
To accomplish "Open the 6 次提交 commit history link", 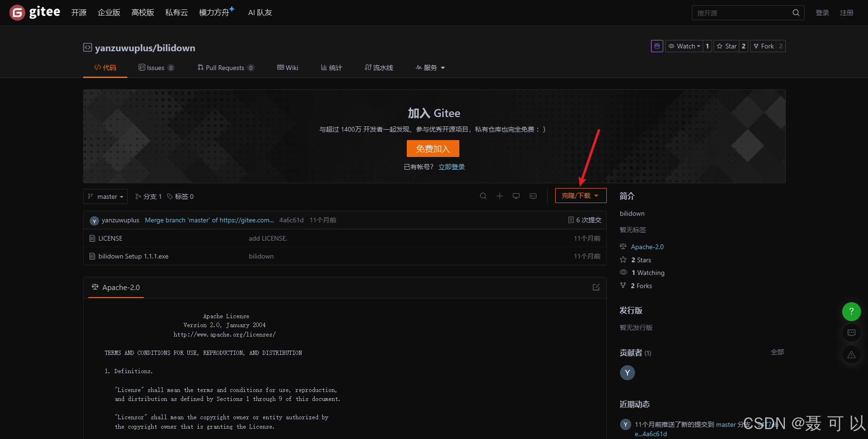I will pos(585,220).
